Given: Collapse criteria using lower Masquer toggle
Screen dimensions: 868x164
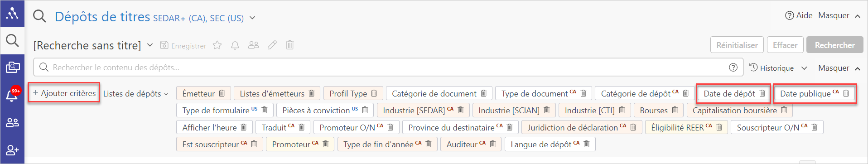Looking at the screenshot, I should click(839, 68).
